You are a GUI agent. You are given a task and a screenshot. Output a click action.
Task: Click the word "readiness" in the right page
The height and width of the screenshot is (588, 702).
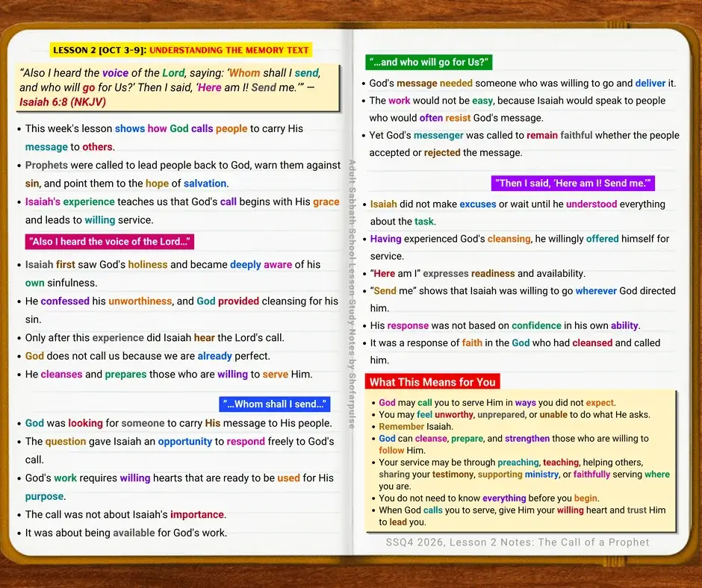coord(493,273)
